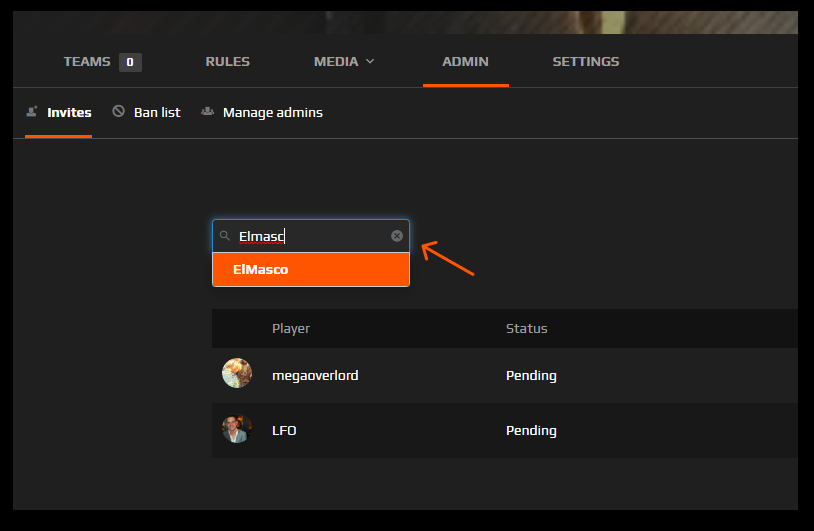Open megaoverlord's avatar picture
Image resolution: width=814 pixels, height=531 pixels.
pyautogui.click(x=237, y=374)
